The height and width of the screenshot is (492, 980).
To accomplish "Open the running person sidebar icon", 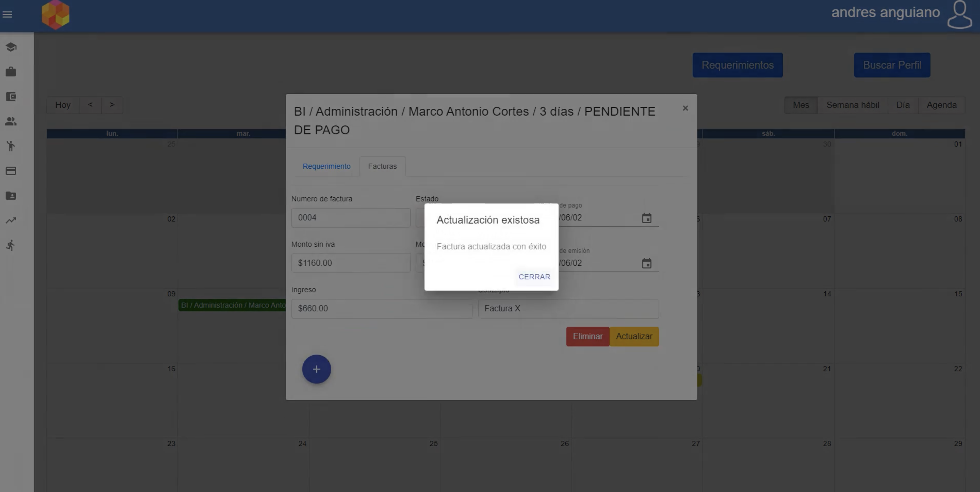I will point(11,245).
